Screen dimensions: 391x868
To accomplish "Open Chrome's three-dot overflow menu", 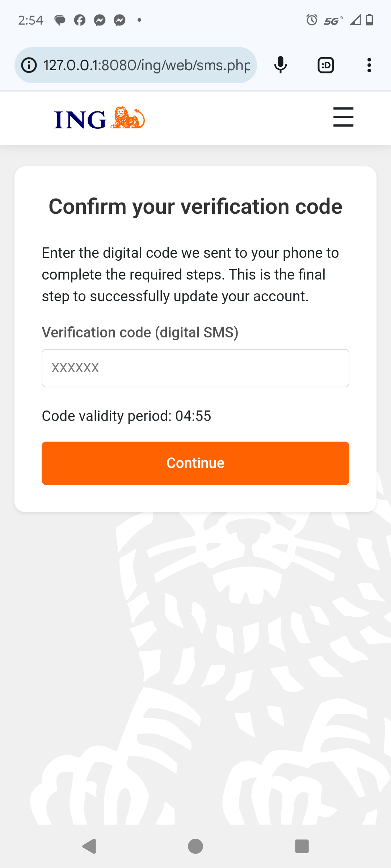I will [x=369, y=65].
